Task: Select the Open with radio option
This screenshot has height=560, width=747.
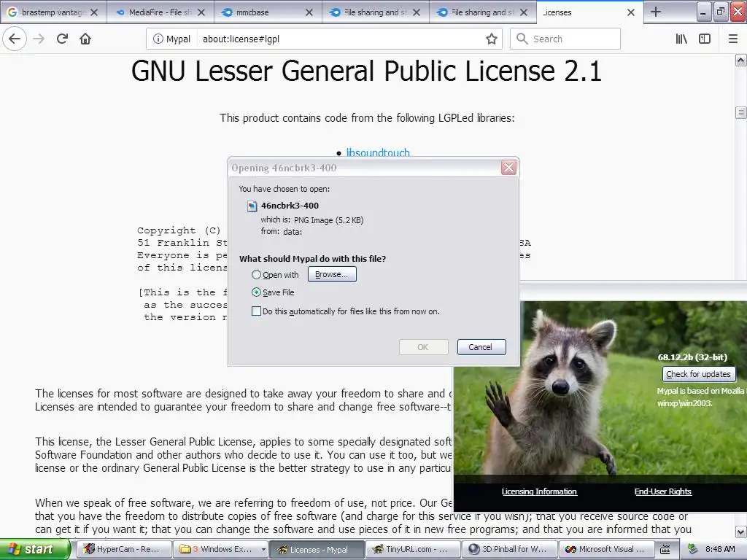Action: [256, 275]
